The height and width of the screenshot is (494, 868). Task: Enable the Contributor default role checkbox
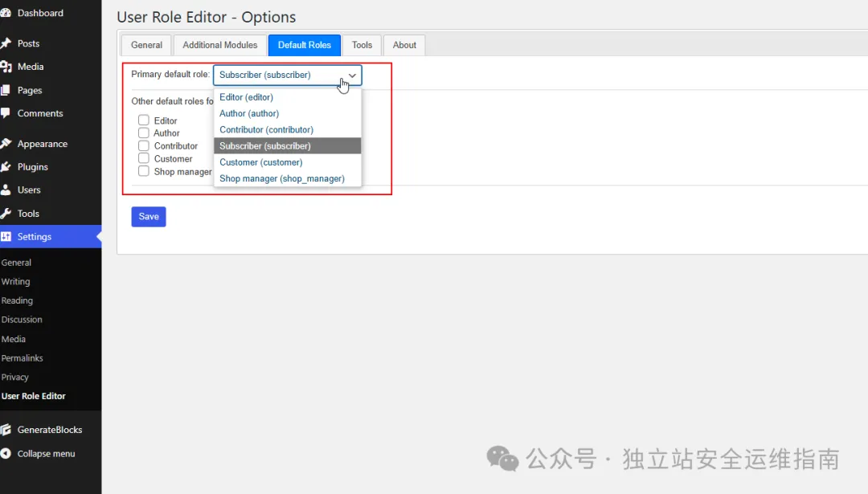(x=144, y=145)
